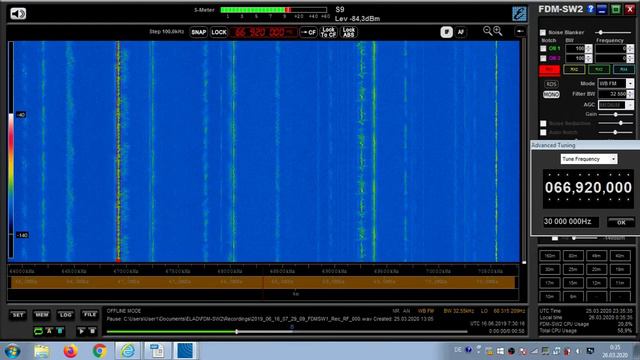The height and width of the screenshot is (360, 640).
Task: Enable the Noise Reduction checkbox
Action: click(x=543, y=123)
